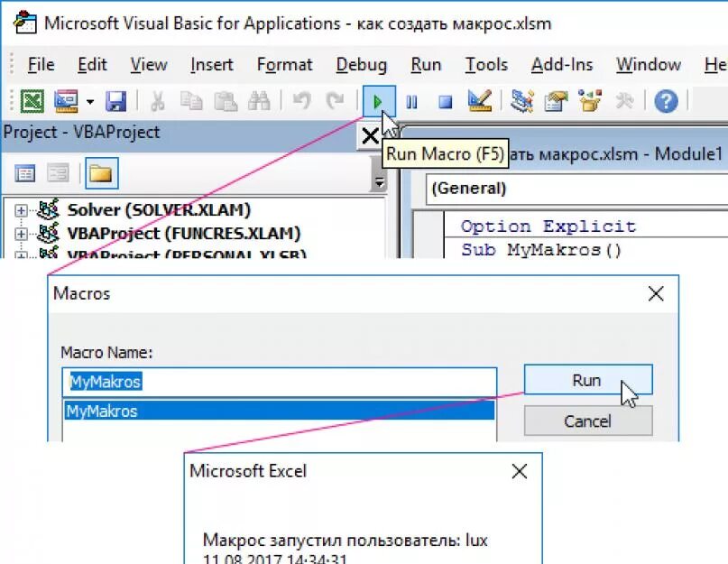The image size is (728, 564).
Task: Select VBAProject (FUNCRES.XLAM) project
Action: [x=184, y=233]
